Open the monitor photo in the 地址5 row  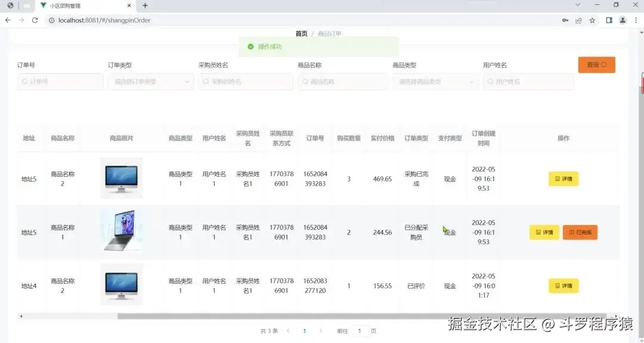point(121,178)
